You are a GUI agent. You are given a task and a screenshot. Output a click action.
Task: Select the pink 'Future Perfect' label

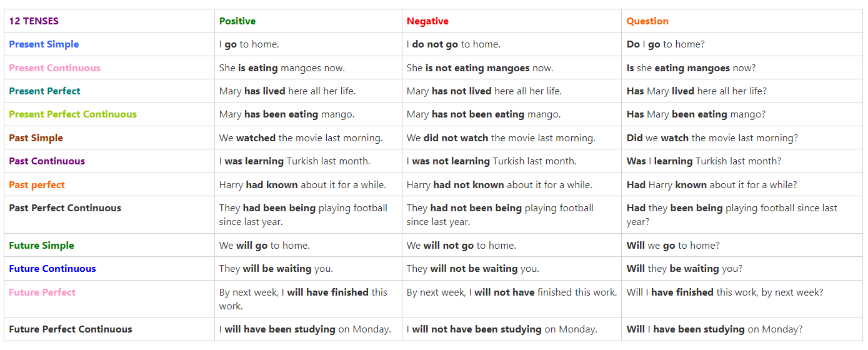42,292
